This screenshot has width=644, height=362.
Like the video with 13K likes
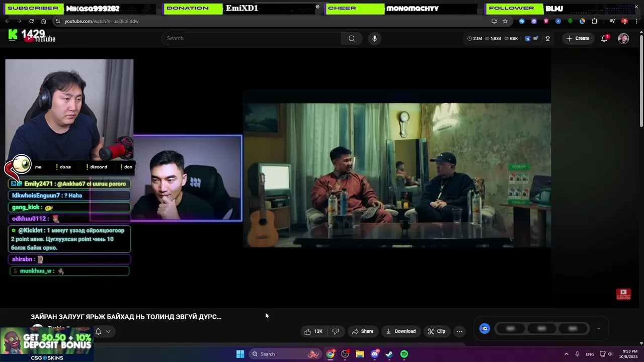(x=313, y=331)
